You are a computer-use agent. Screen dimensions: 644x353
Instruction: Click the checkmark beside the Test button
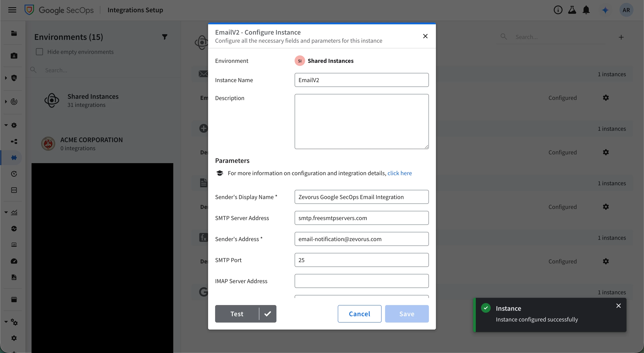click(x=267, y=314)
